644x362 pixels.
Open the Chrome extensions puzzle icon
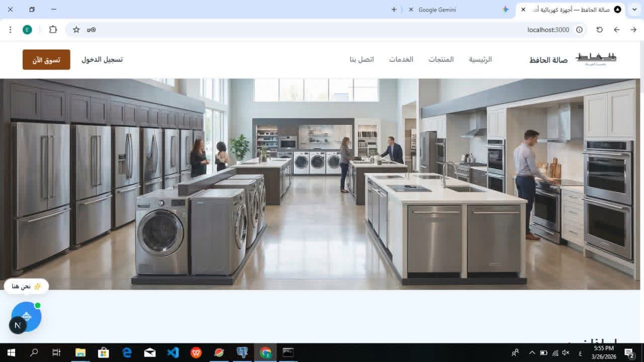coord(53,30)
